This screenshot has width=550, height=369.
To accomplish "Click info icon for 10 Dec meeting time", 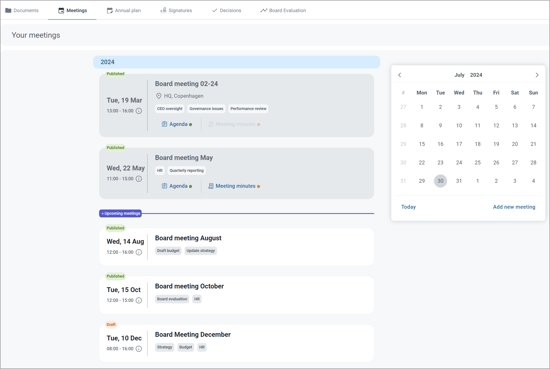I will point(139,349).
